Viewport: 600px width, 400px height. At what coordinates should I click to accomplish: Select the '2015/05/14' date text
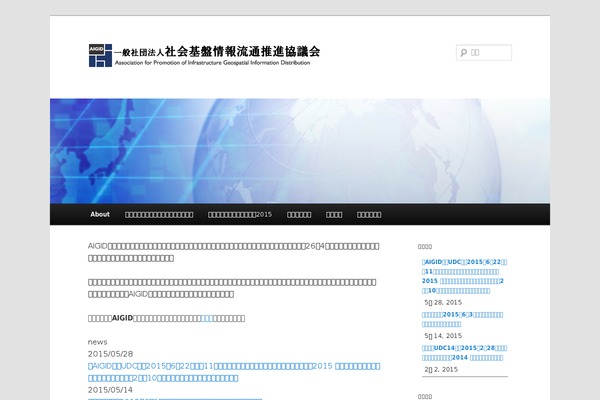(110, 390)
